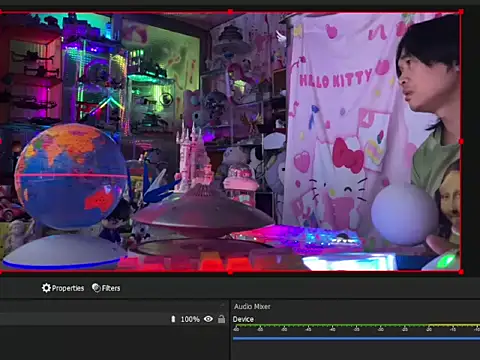The image size is (480, 360).
Task: Open source Properties with the gear button
Action: (63, 288)
